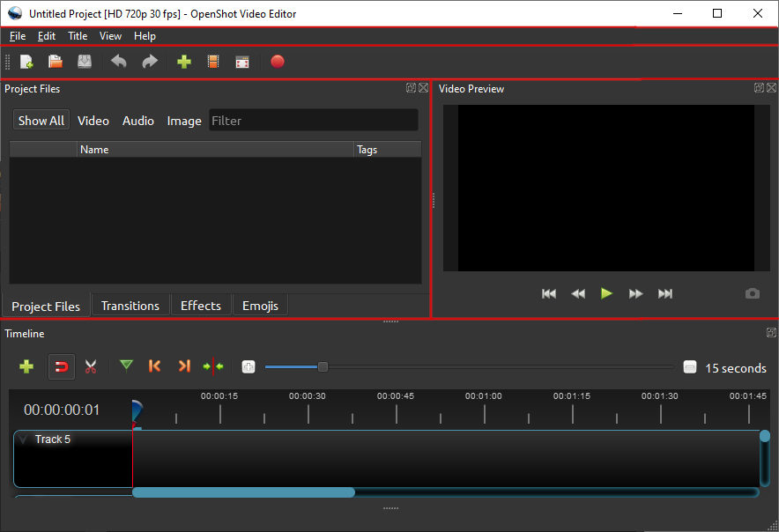Click the green Import Files plus icon
Image resolution: width=779 pixels, height=532 pixels.
click(184, 62)
